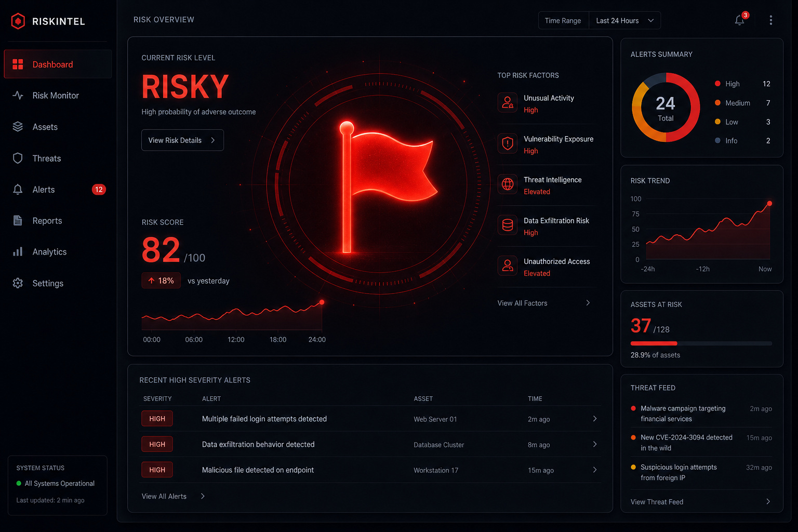This screenshot has height=532, width=798.
Task: Click the Workstation 17 asset cell
Action: pos(436,470)
